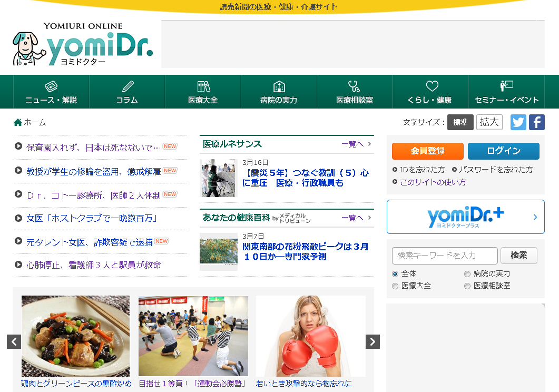Share via the Facebook icon
559x392 pixels.
click(536, 122)
